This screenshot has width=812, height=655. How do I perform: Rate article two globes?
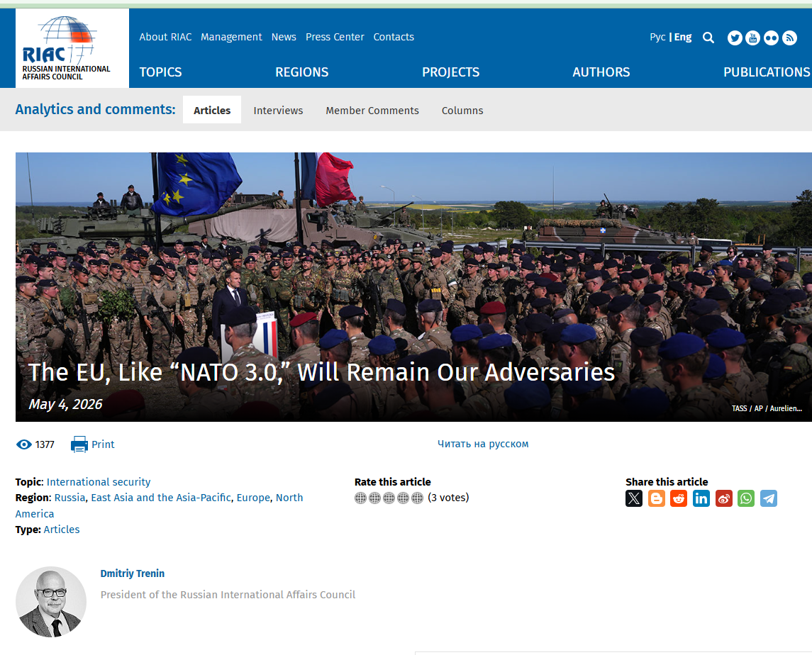[x=375, y=498]
